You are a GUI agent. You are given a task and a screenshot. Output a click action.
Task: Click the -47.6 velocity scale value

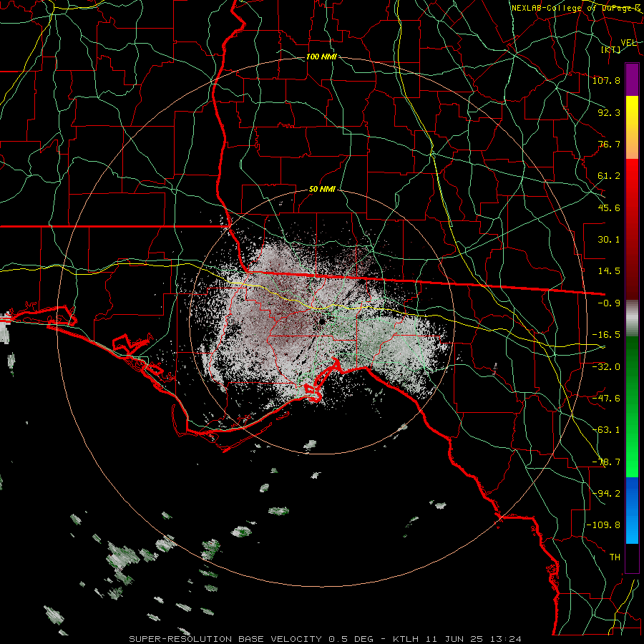pos(606,398)
